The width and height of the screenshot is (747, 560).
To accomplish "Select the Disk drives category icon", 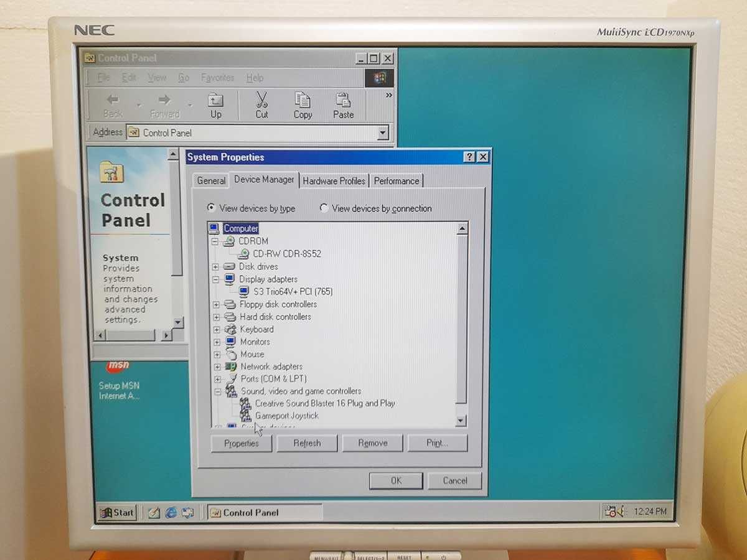I will [230, 266].
